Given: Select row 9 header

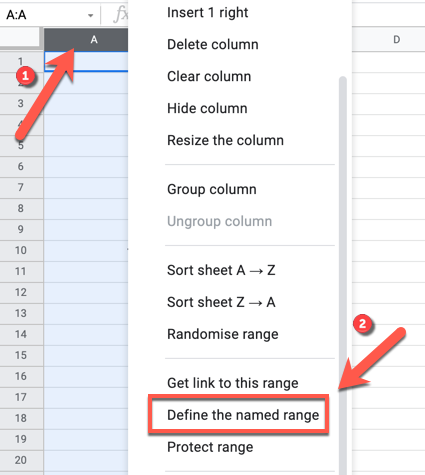Looking at the screenshot, I should click(x=21, y=230).
